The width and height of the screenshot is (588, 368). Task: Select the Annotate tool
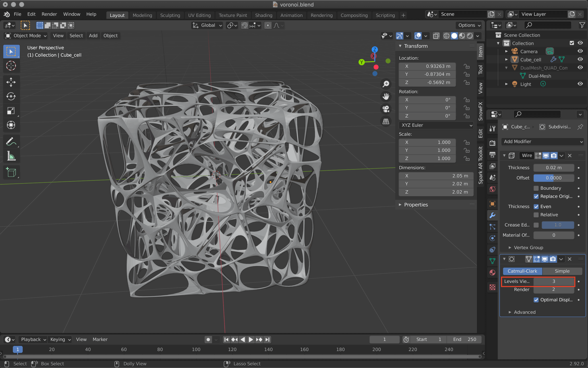click(x=11, y=141)
